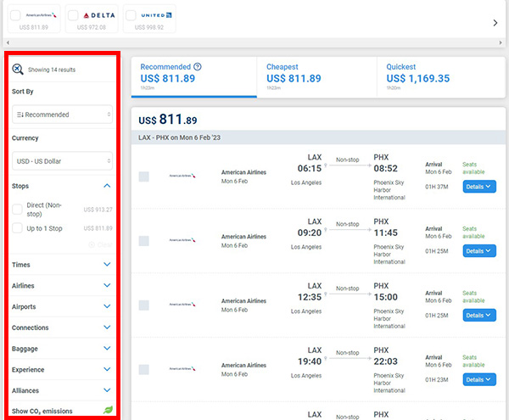Select the 09:20 LAX flight checkbox
Screen dimensions: 509x420
[x=144, y=241]
